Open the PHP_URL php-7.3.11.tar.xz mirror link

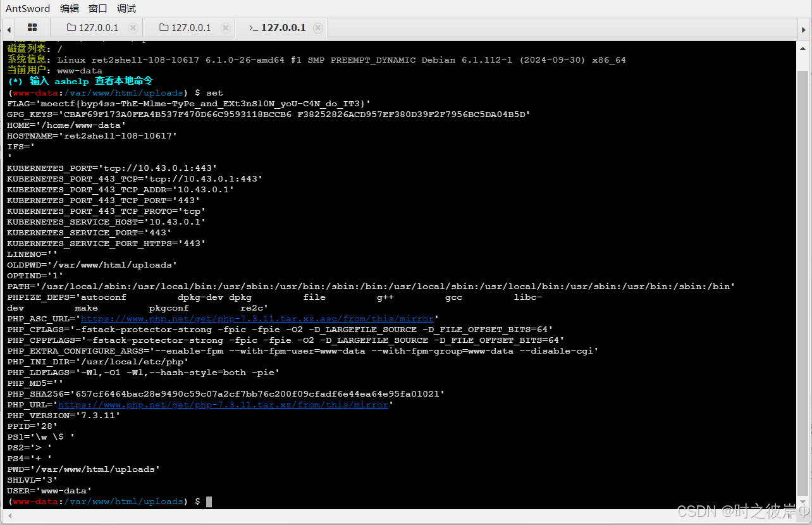click(223, 405)
